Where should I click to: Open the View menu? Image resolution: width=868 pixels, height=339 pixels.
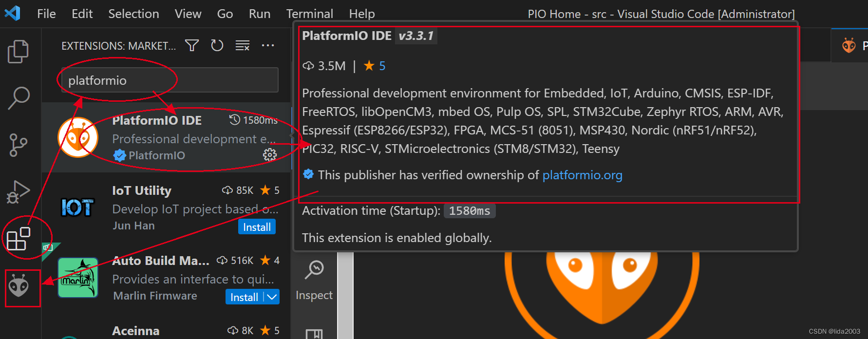click(188, 14)
